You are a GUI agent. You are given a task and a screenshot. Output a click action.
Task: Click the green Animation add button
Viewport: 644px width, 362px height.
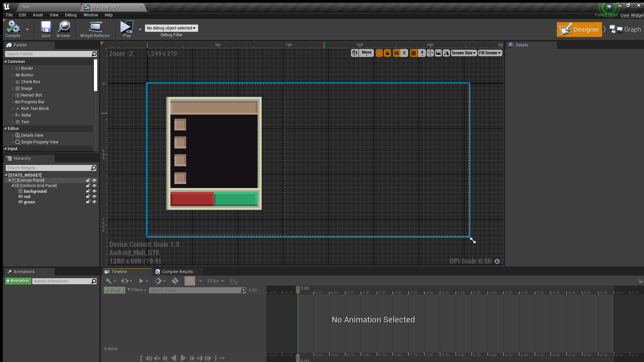point(18,281)
